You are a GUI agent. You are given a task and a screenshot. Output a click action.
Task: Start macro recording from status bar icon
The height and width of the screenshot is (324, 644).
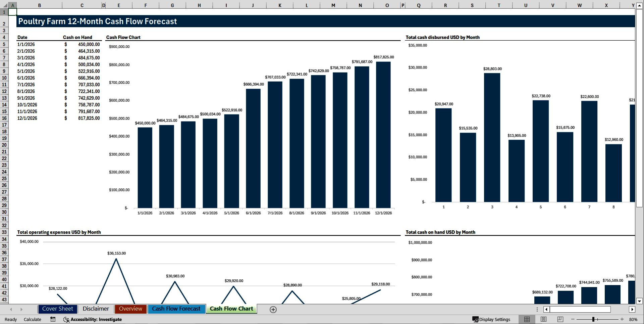(x=53, y=319)
